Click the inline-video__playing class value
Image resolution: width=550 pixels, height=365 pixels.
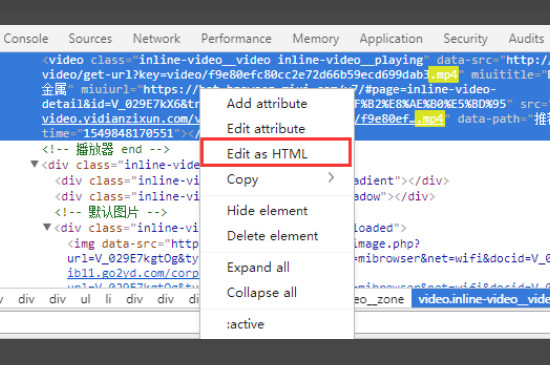(x=350, y=60)
